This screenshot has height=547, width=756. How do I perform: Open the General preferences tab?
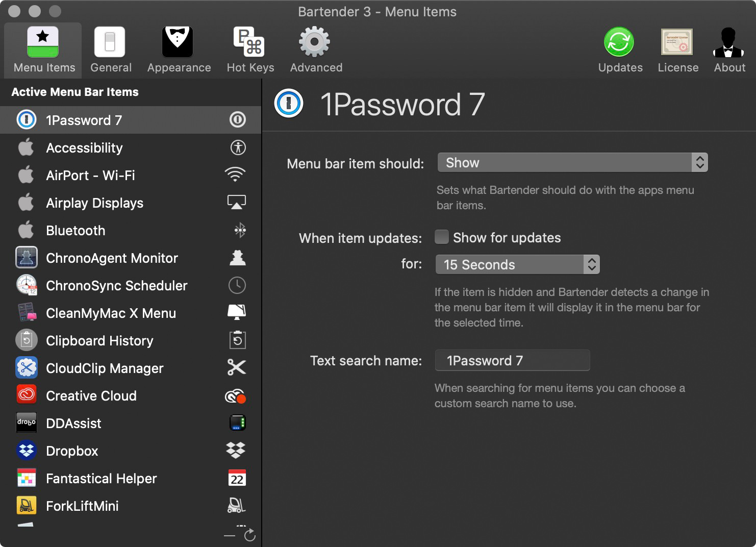point(110,50)
